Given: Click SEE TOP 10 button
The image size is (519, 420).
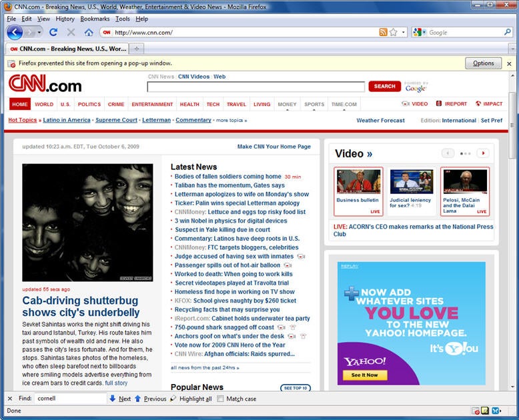Looking at the screenshot, I should (x=296, y=388).
